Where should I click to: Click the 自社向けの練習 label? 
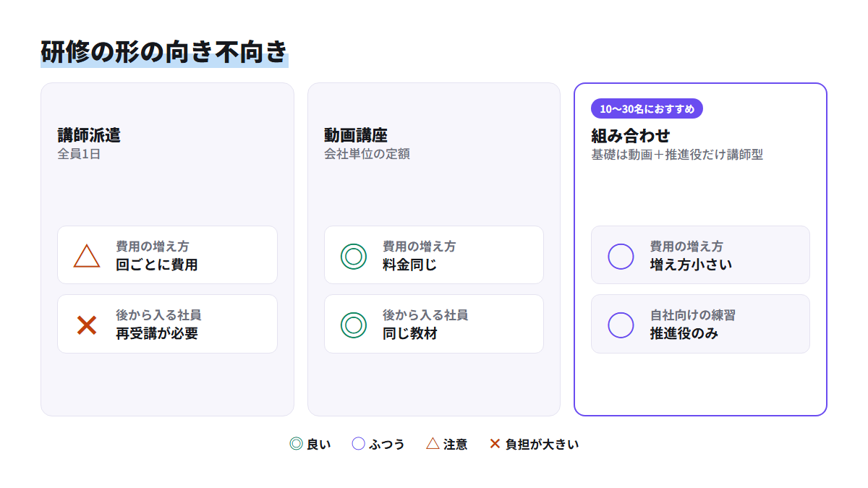click(x=693, y=315)
